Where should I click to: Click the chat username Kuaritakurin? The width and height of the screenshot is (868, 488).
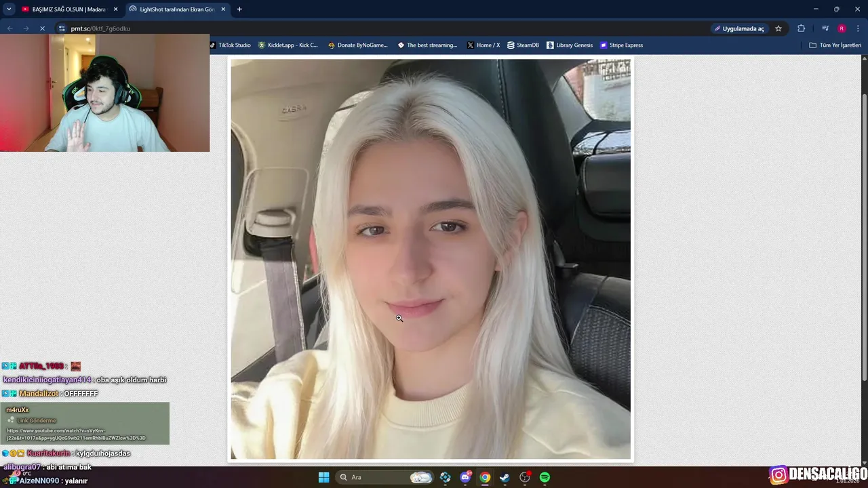click(49, 453)
